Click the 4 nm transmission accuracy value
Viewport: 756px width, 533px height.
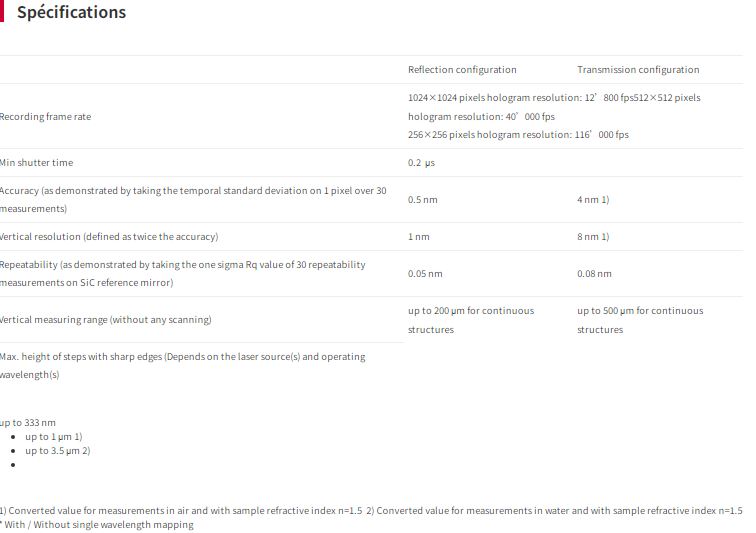[592, 200]
